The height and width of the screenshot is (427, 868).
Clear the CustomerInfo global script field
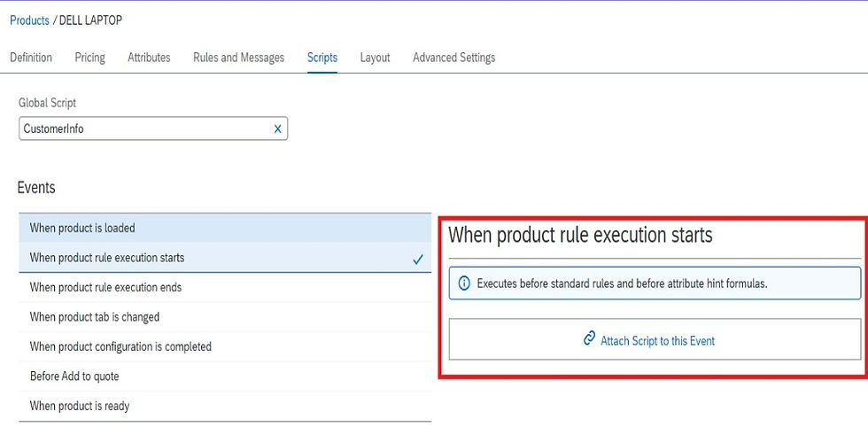(277, 128)
